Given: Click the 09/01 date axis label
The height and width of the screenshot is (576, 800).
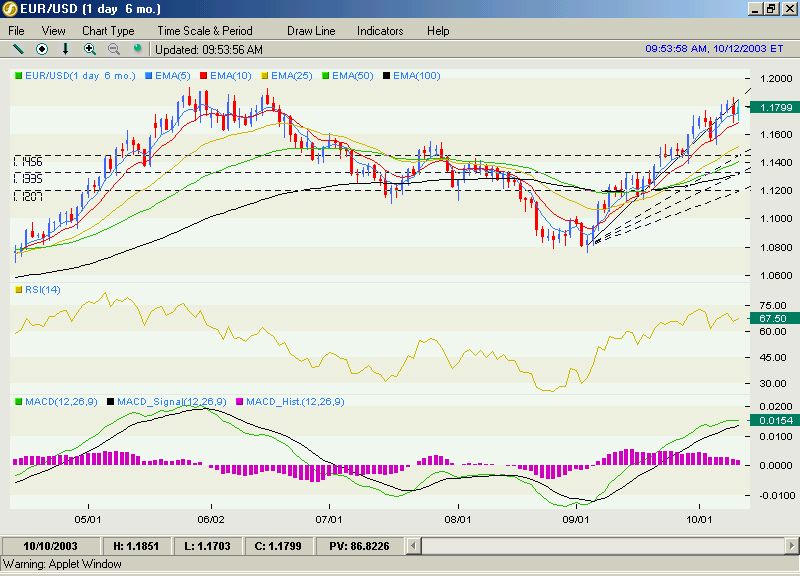Looking at the screenshot, I should pyautogui.click(x=576, y=519).
